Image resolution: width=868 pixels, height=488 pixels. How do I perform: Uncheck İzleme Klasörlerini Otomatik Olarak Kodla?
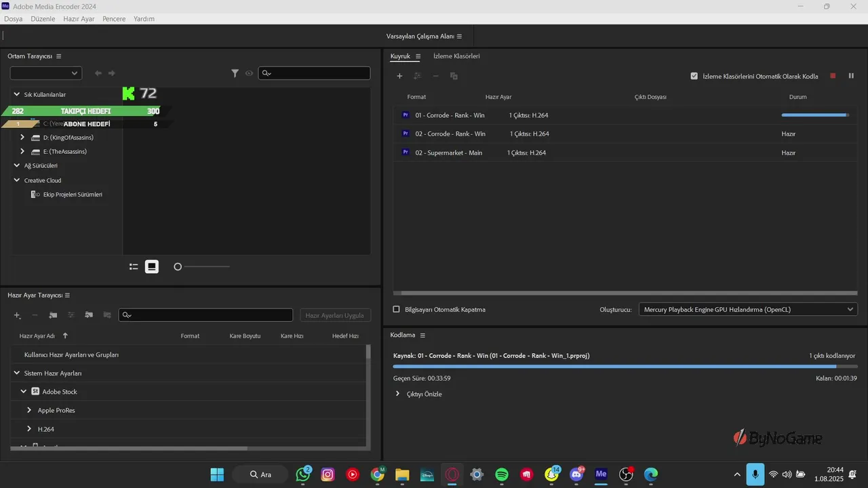click(694, 76)
